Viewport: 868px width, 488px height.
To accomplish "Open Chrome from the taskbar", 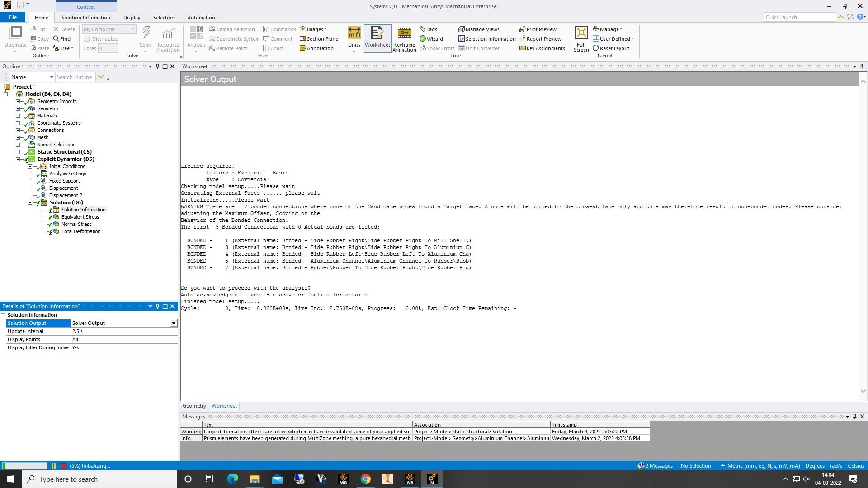I will [x=365, y=479].
